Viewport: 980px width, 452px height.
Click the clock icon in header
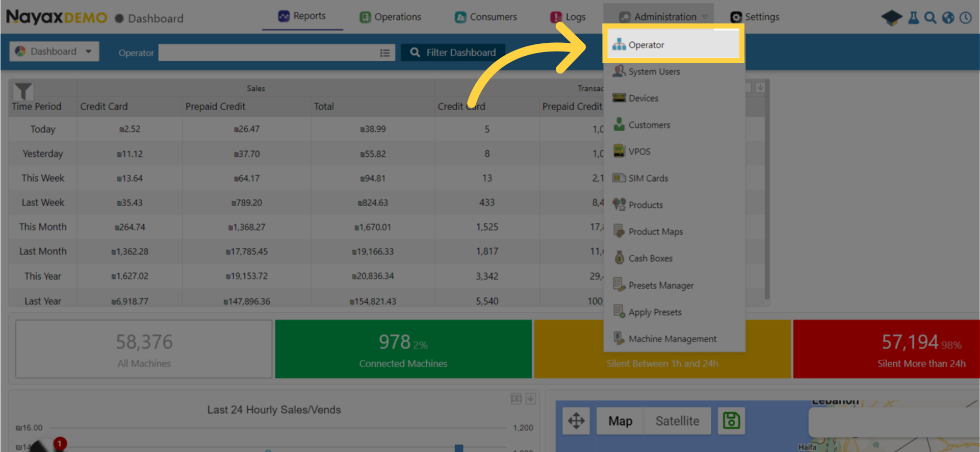point(966,18)
